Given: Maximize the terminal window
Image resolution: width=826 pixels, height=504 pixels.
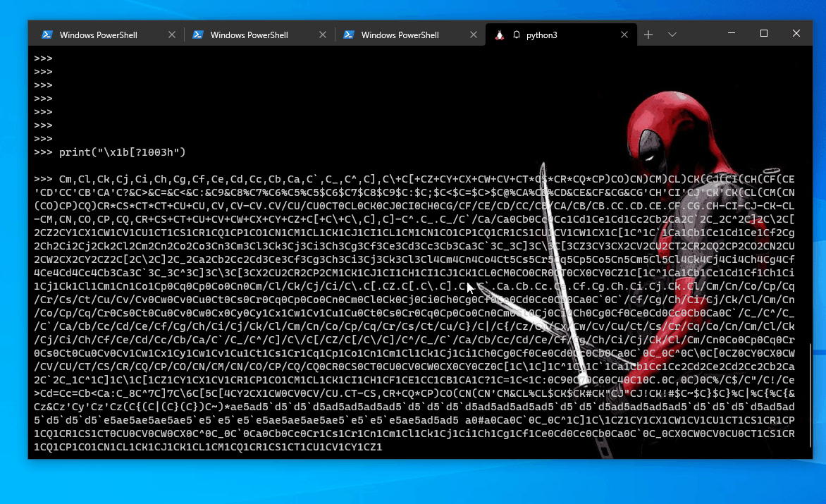Looking at the screenshot, I should 764,33.
